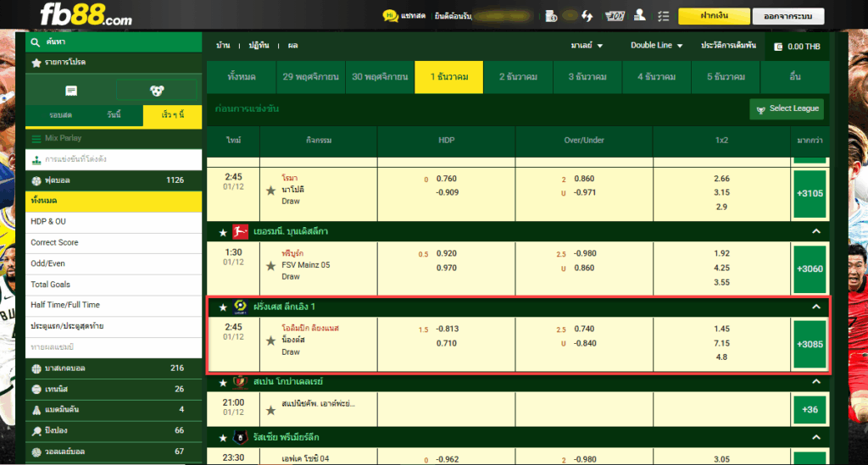Select Lyon over 2.5 odds 0.740

[x=584, y=329]
